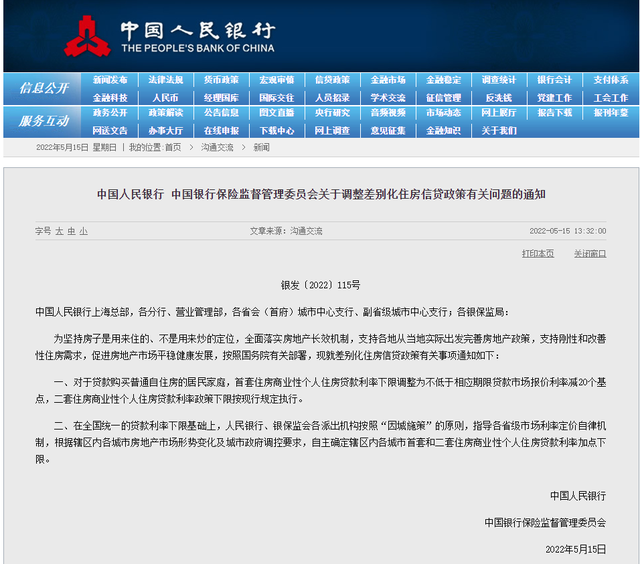
Task: Set font size to medium (中)
Action: pos(71,231)
